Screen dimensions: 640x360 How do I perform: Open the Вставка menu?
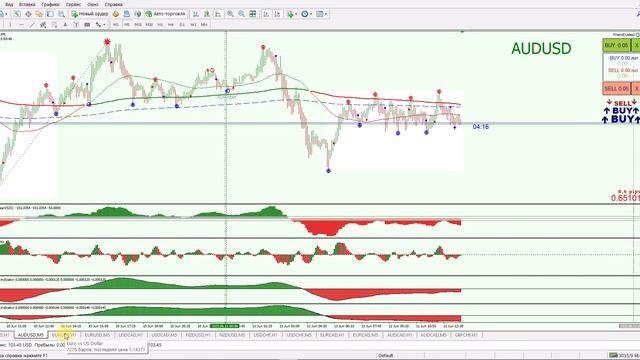click(27, 4)
